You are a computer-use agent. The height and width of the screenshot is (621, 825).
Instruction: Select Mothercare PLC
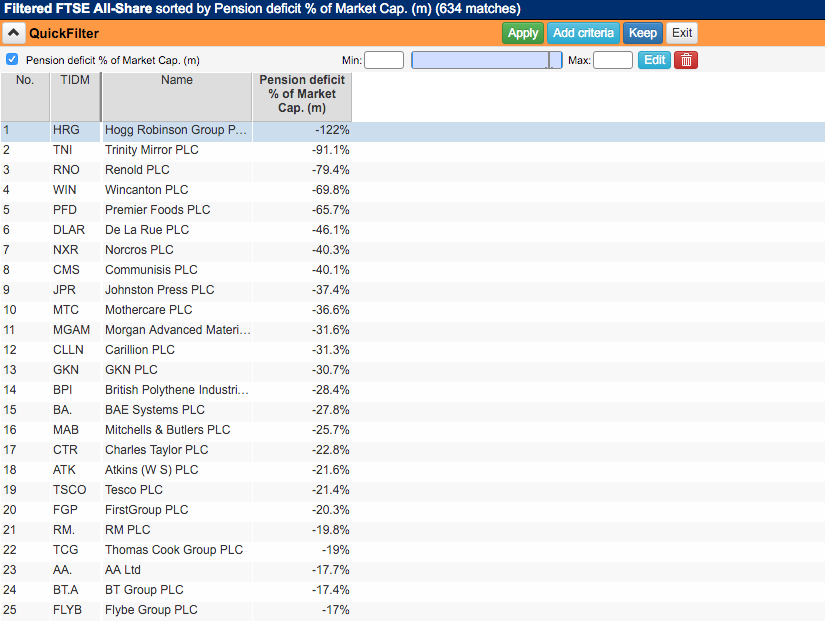coord(148,310)
